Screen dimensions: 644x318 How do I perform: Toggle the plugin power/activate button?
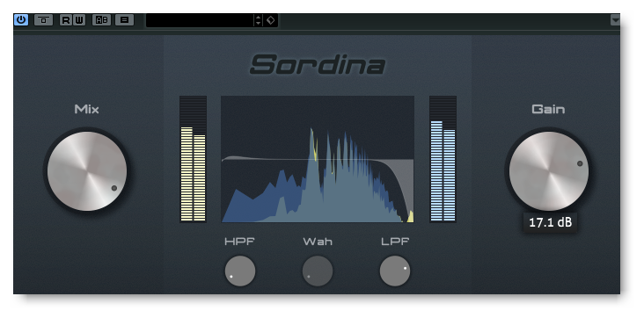21,19
